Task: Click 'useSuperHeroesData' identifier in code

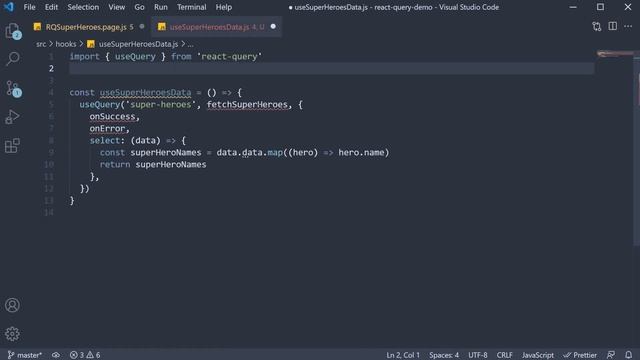Action: coord(145,93)
